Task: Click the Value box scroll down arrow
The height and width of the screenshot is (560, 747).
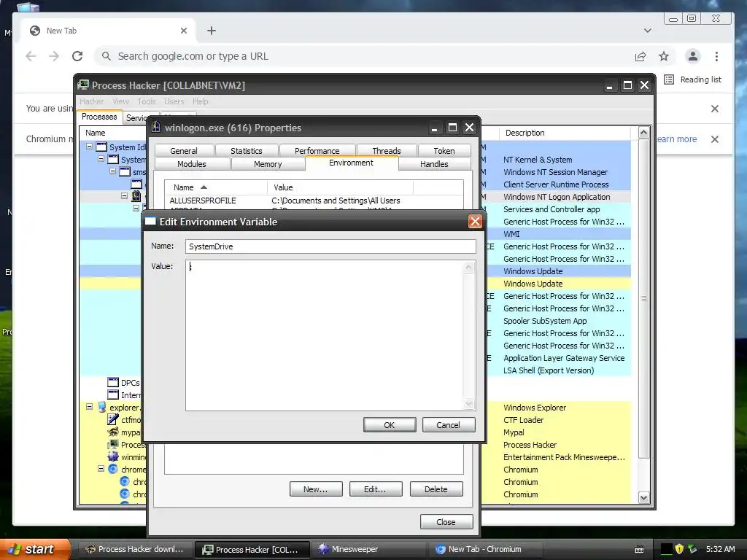Action: (468, 404)
